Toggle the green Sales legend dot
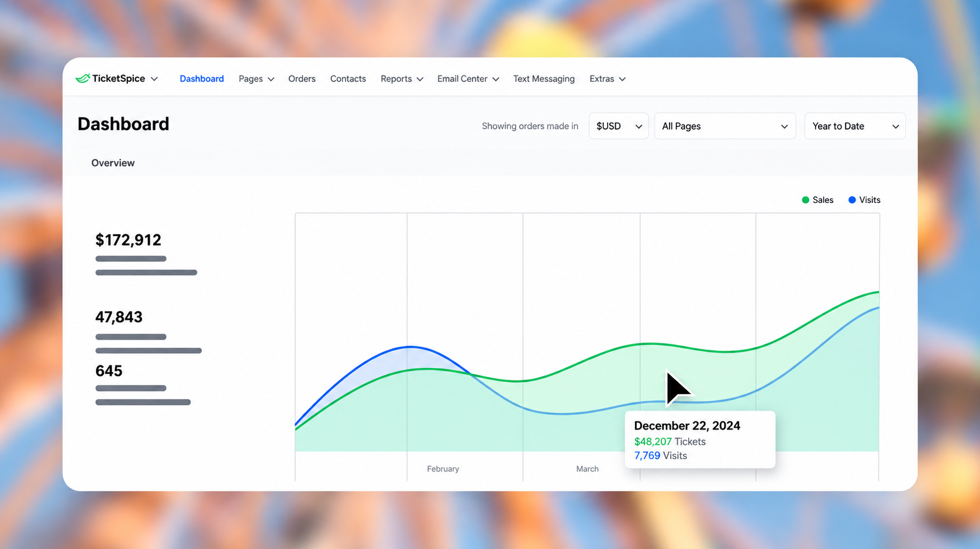 (805, 200)
